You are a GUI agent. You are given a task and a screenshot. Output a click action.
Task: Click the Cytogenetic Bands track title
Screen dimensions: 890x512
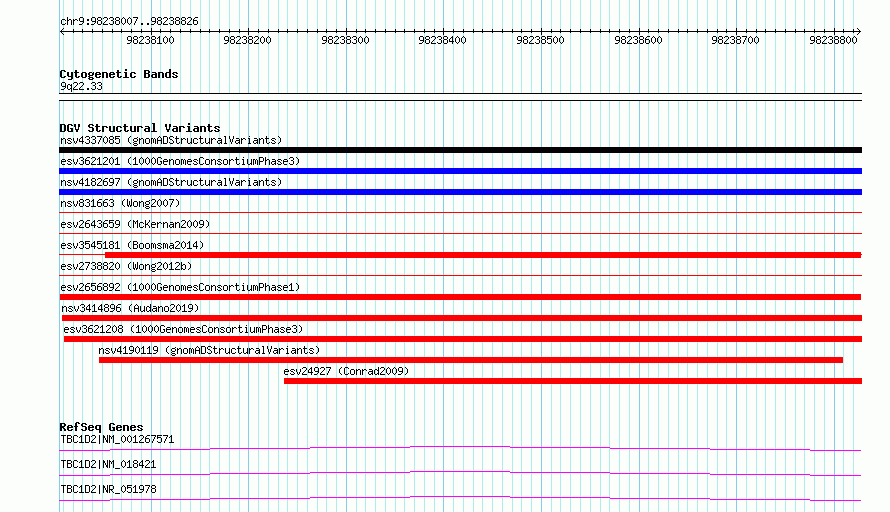pos(119,74)
